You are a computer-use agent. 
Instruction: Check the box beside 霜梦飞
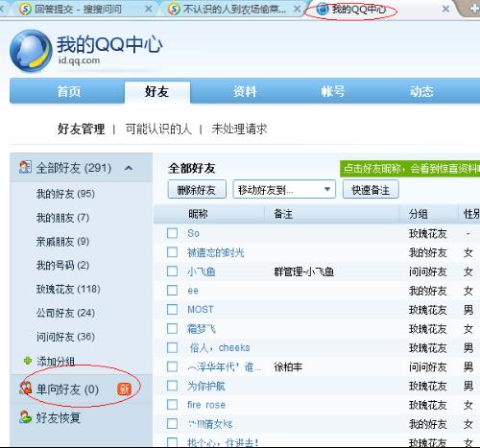coord(172,328)
